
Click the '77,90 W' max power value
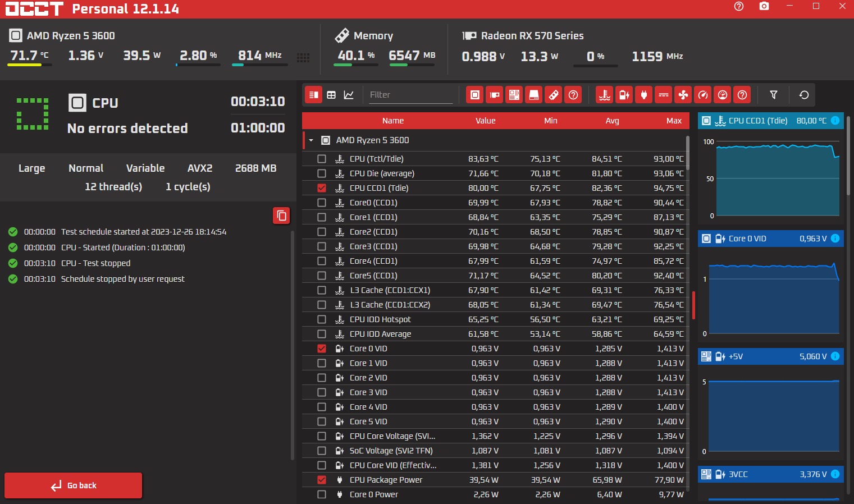[x=669, y=480]
